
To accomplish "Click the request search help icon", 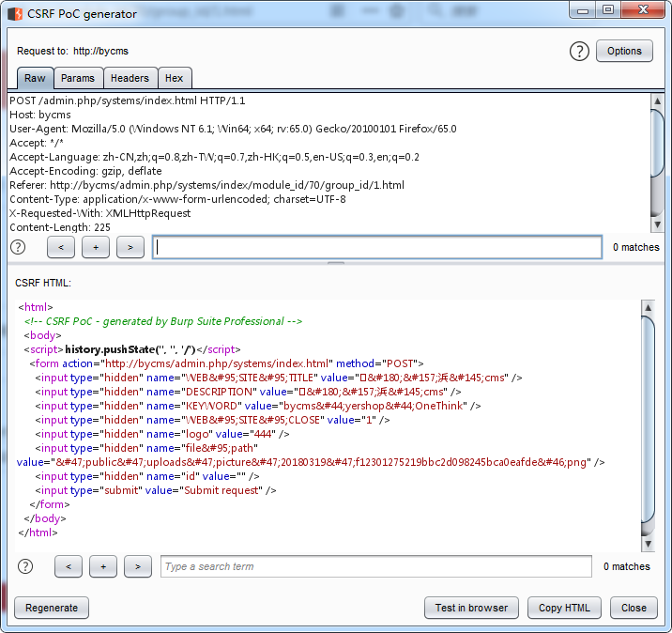I will (x=18, y=247).
